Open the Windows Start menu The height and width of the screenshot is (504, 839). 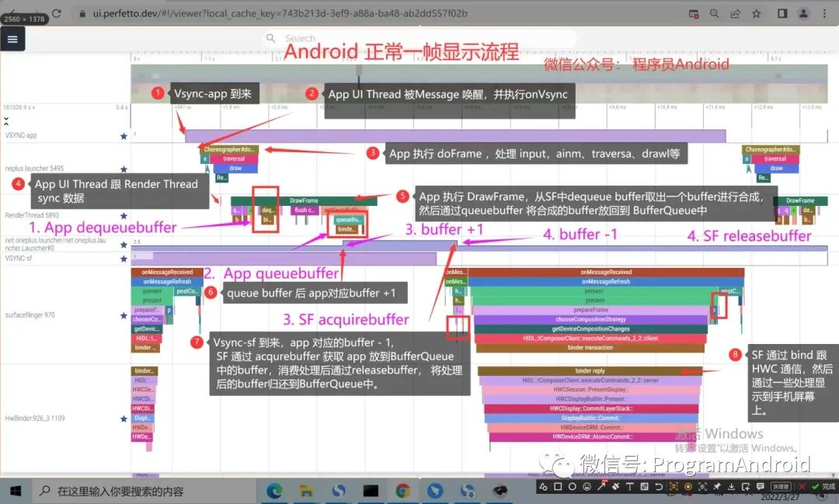(x=16, y=491)
